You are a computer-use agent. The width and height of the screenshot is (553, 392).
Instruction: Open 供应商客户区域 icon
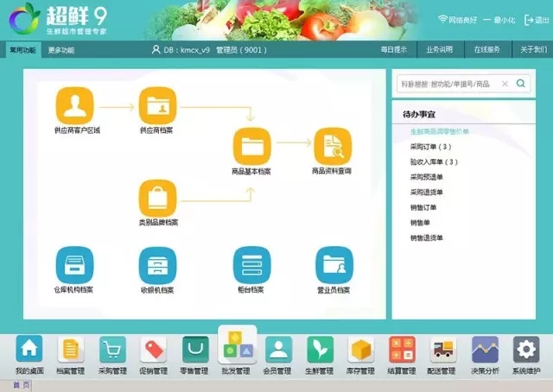(x=75, y=106)
